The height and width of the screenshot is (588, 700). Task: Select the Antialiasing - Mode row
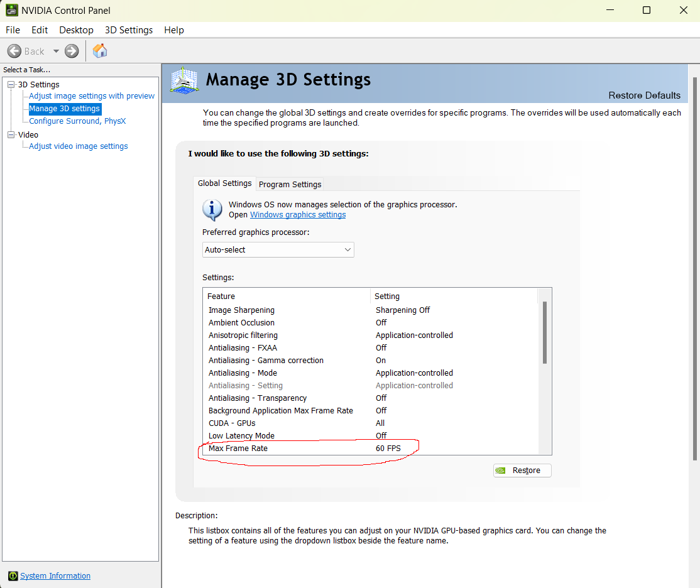[x=371, y=373]
